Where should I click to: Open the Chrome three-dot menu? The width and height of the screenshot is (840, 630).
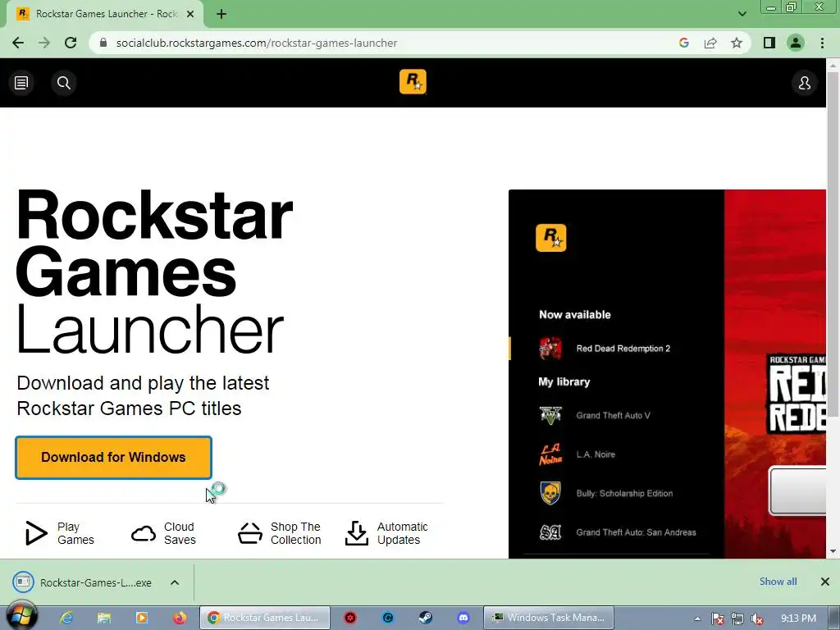click(822, 43)
